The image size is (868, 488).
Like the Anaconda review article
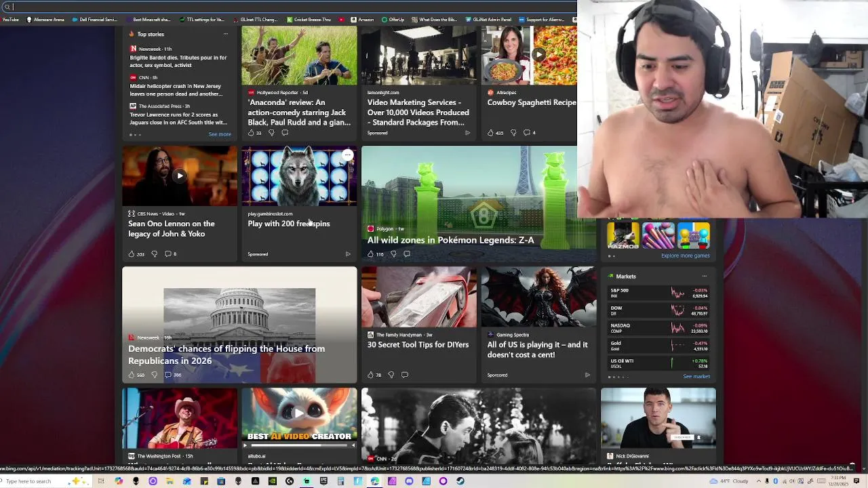click(x=251, y=133)
